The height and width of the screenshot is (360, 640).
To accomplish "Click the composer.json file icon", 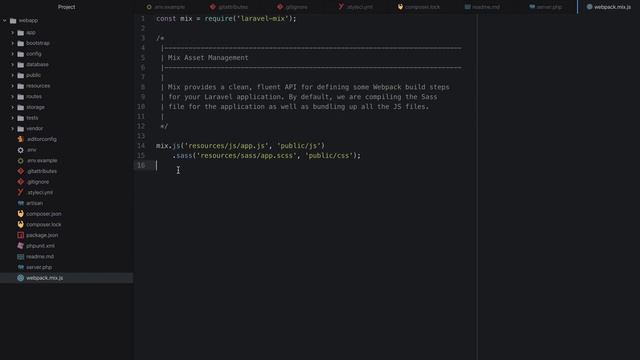I will (21, 214).
